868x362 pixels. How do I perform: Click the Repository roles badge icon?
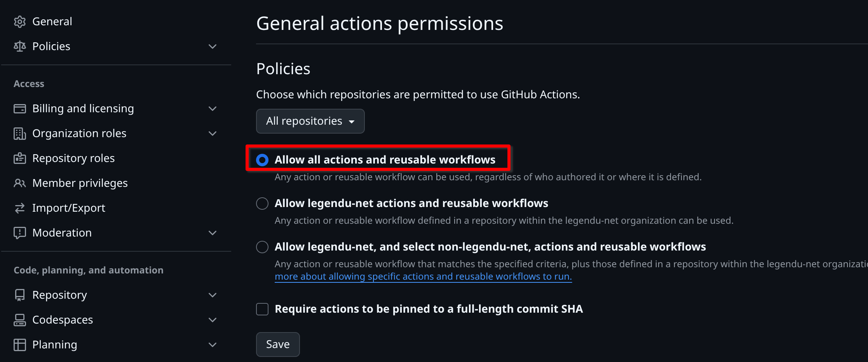pyautogui.click(x=20, y=158)
